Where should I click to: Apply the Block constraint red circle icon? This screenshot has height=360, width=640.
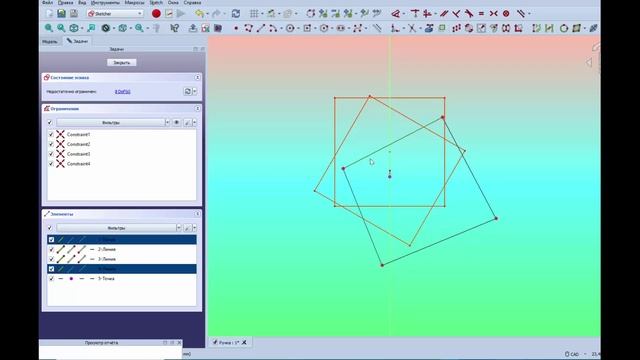tap(506, 13)
